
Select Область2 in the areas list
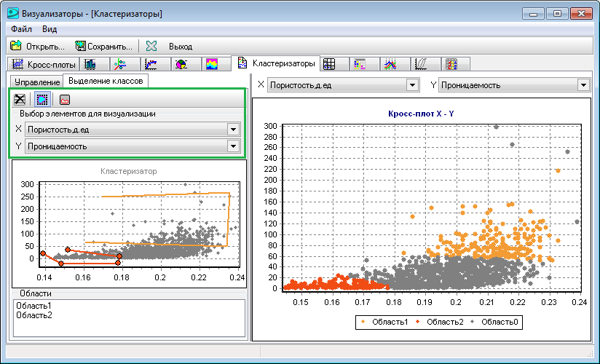click(34, 315)
